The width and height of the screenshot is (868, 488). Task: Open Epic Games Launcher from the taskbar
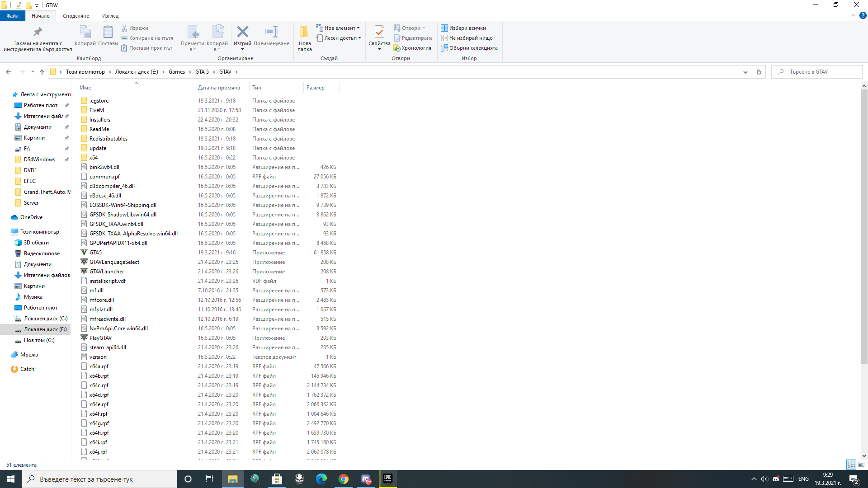point(388,479)
